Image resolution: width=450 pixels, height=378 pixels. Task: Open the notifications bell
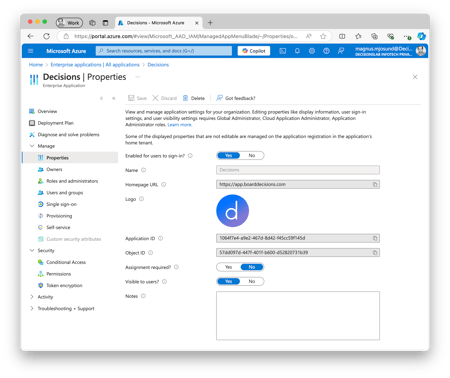point(297,51)
